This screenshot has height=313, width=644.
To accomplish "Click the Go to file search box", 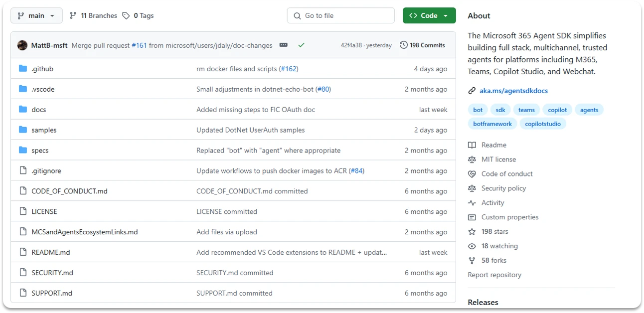I will pos(340,15).
